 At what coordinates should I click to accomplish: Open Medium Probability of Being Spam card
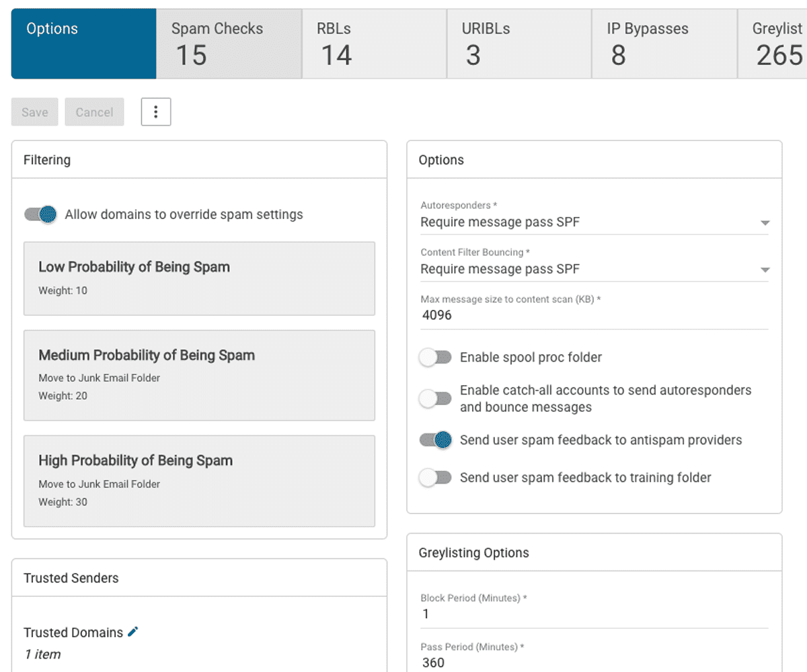coord(199,375)
